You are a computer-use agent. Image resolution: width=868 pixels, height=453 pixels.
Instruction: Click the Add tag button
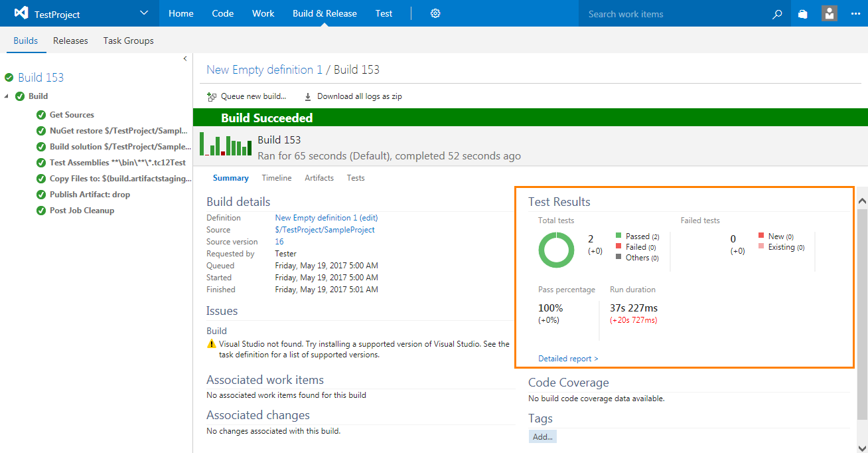pos(542,437)
